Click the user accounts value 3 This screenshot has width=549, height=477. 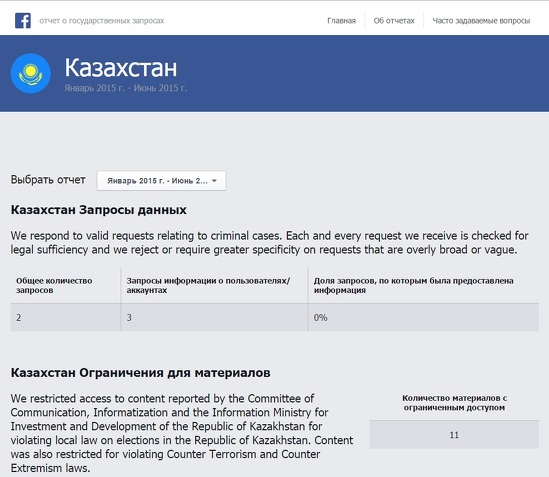click(129, 318)
